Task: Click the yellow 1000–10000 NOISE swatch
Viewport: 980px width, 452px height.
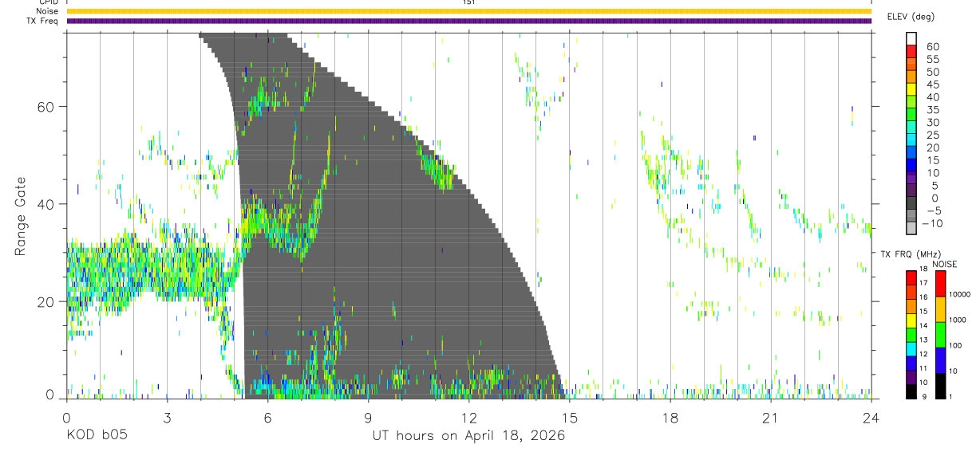Action: (940, 309)
